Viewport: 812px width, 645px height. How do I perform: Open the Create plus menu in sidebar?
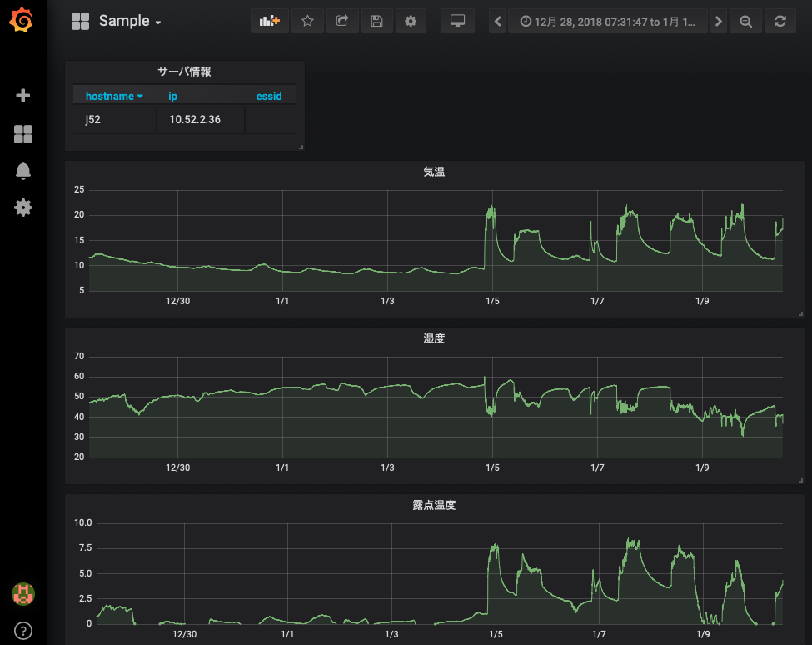point(23,96)
